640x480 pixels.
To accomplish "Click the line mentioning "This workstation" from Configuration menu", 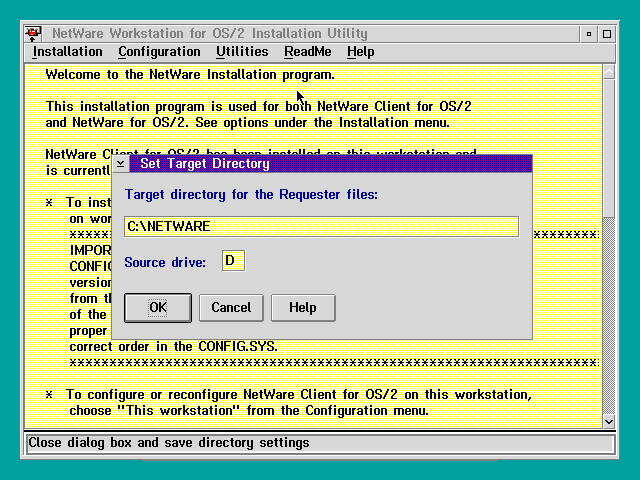I will [x=249, y=411].
